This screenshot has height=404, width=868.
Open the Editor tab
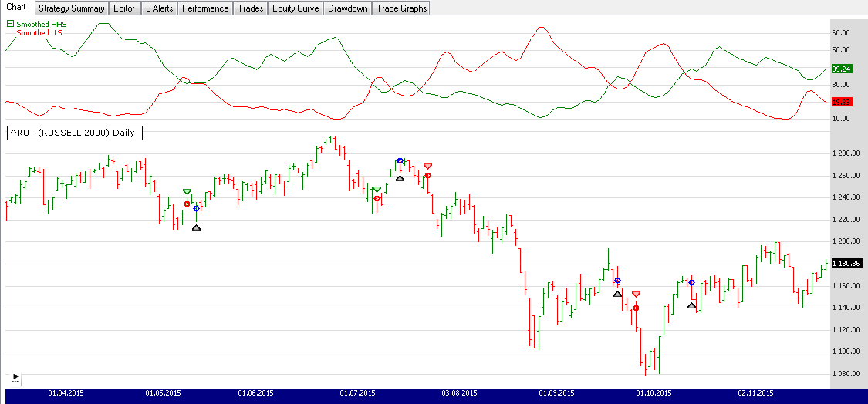point(125,8)
